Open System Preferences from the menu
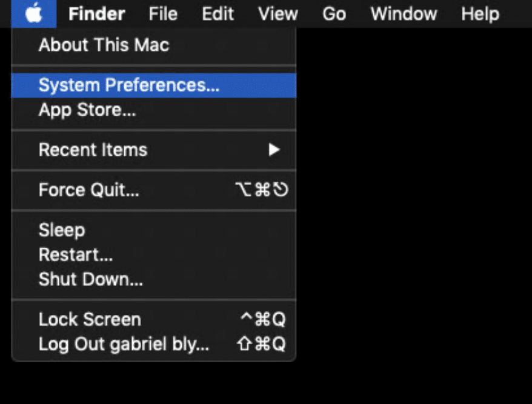This screenshot has width=532, height=404. [128, 85]
